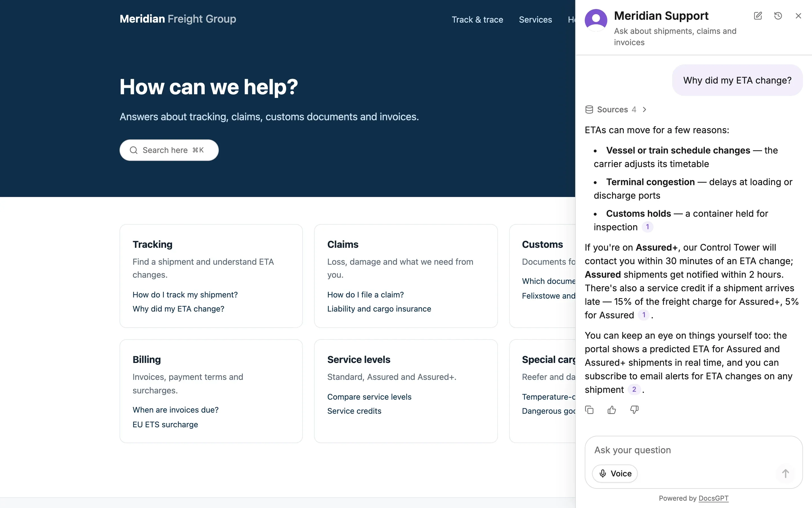812x508 pixels.
Task: Open Track & trace in navigation
Action: tap(477, 19)
